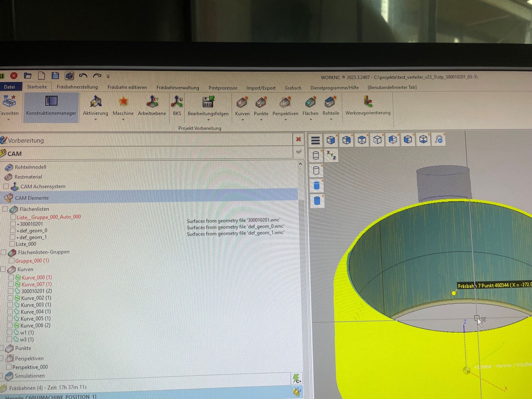The image size is (532, 399).
Task: Launch Werkzeugorientierung tool
Action: pos(368,102)
